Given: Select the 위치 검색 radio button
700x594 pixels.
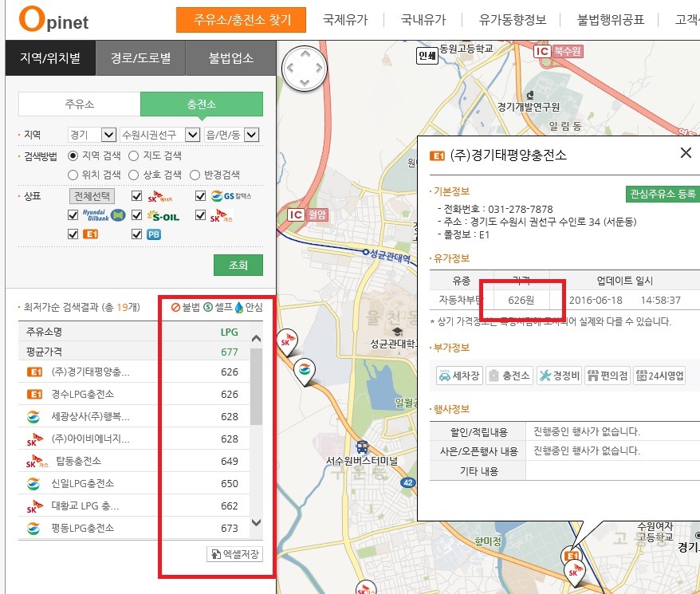Looking at the screenshot, I should point(73,175).
